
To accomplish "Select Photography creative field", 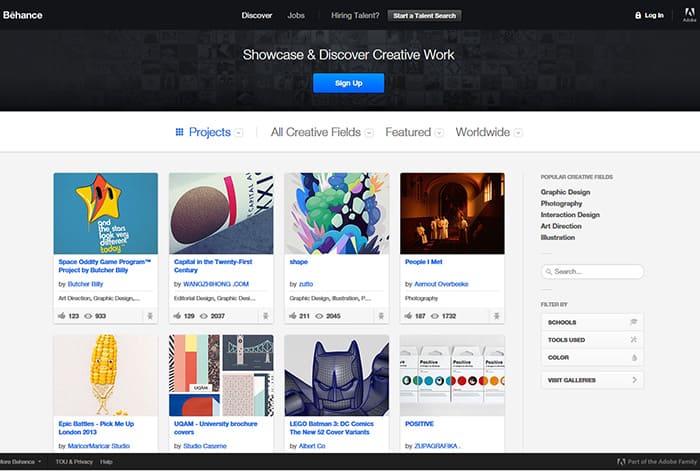I will pos(561,204).
